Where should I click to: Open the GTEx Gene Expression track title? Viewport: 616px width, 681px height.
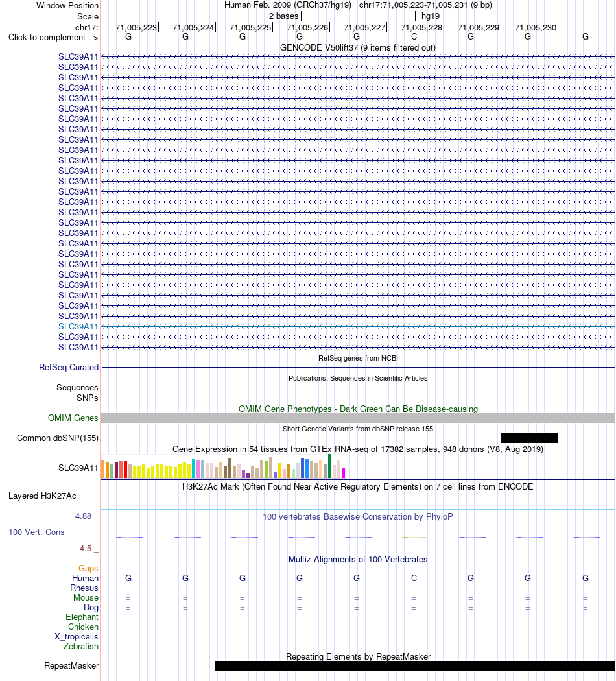pos(358,449)
